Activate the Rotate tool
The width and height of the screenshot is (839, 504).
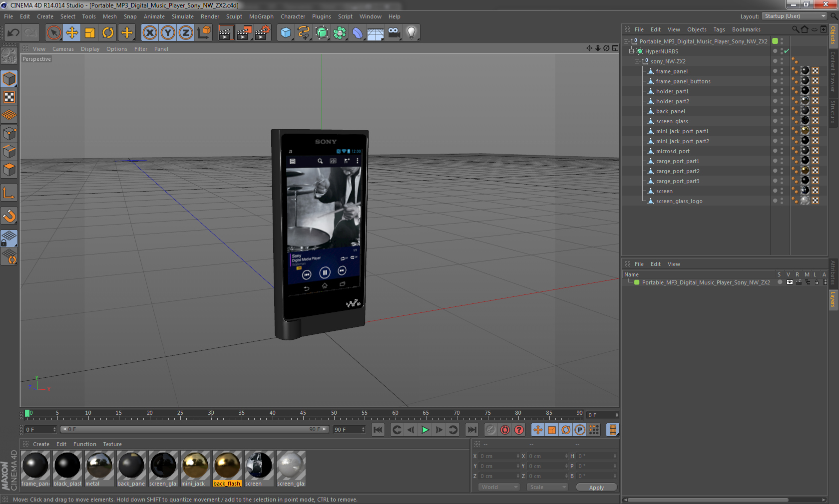tap(108, 33)
